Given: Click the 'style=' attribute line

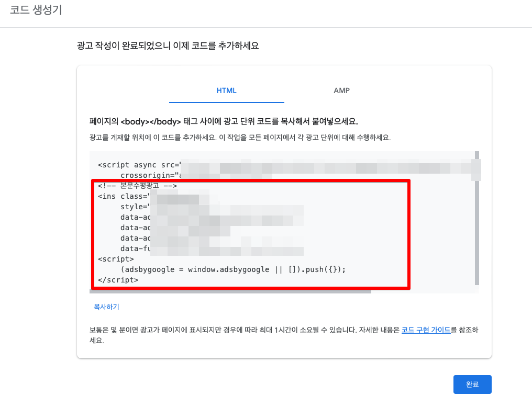Looking at the screenshot, I should tap(136, 207).
